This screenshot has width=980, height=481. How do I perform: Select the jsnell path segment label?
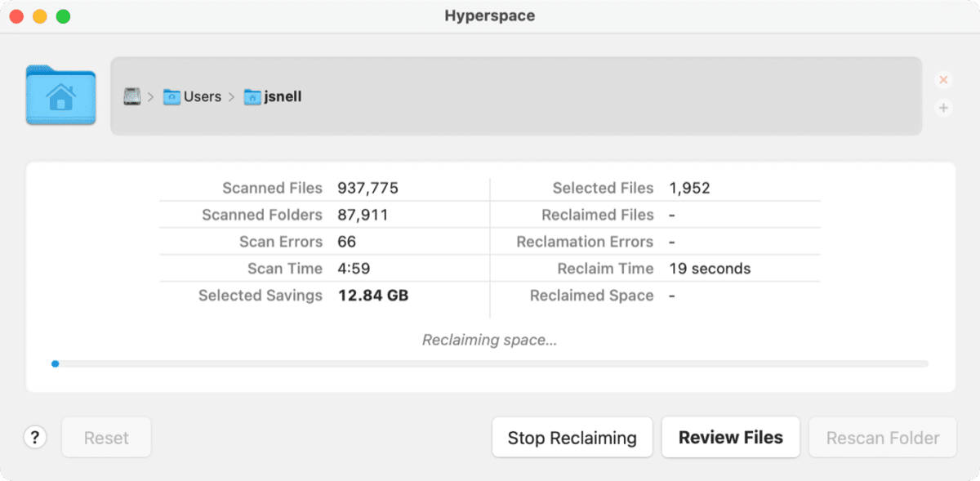tap(283, 97)
